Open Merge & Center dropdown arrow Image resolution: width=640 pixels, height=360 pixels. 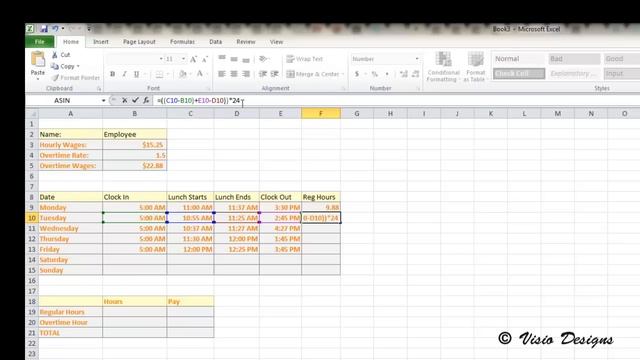coord(342,74)
